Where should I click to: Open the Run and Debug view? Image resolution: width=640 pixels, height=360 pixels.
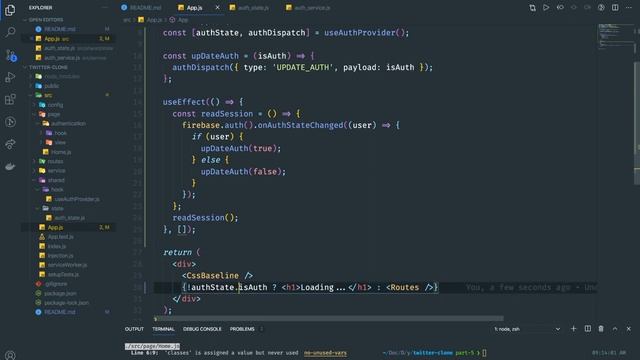coord(10,77)
